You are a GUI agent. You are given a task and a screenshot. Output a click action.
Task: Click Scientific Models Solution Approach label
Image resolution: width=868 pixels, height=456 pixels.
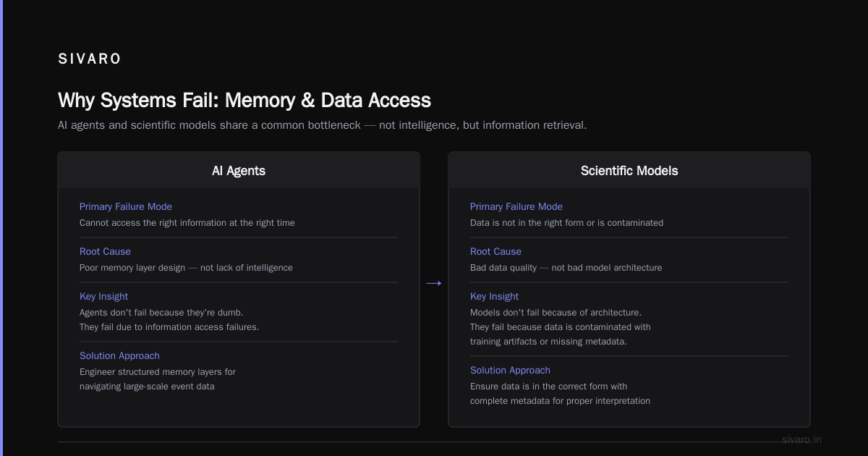(510, 370)
